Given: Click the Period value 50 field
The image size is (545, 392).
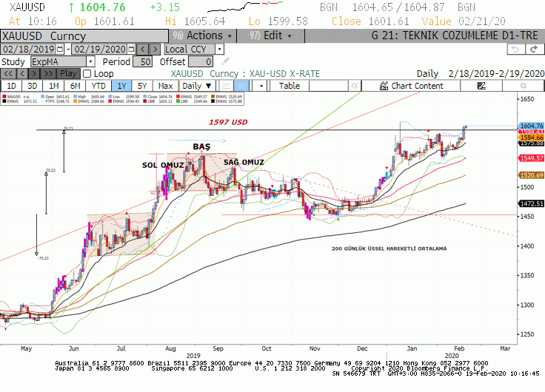Looking at the screenshot, I should coord(142,62).
